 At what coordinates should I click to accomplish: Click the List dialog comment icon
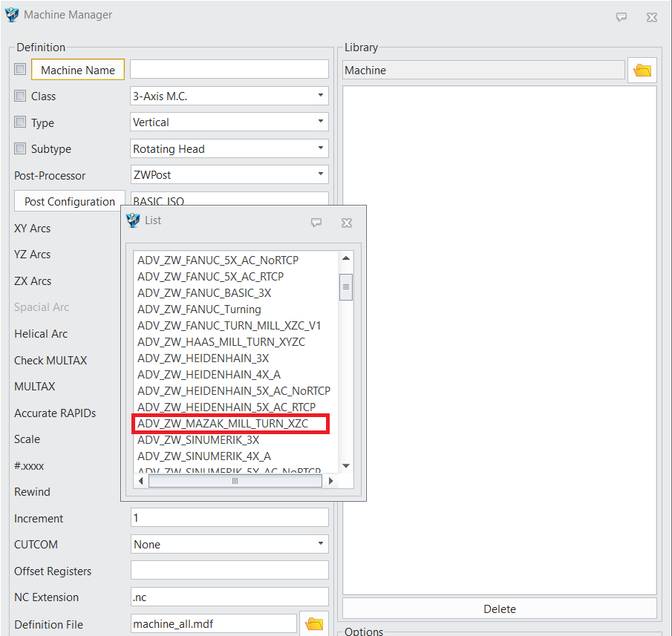[316, 222]
